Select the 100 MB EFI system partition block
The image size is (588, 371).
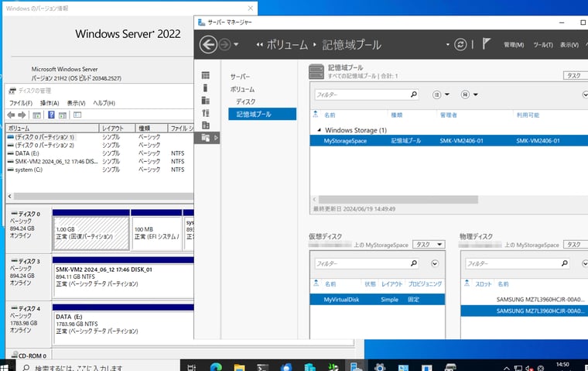(157, 233)
